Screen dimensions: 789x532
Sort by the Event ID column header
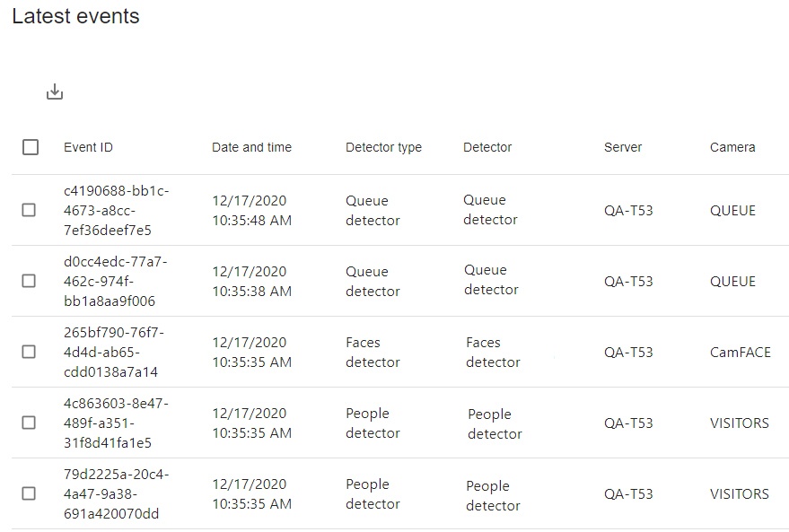pos(88,147)
